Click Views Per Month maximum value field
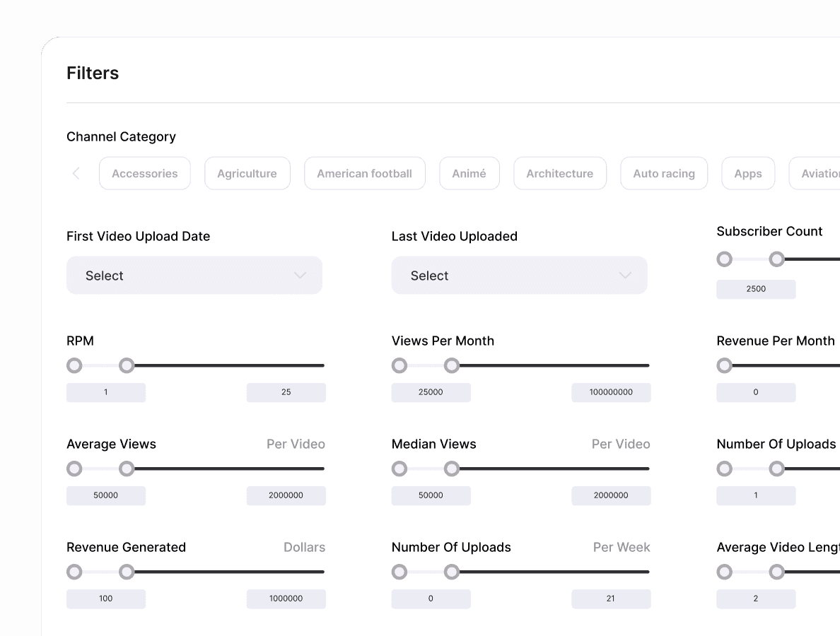Viewport: 840px width, 636px height. 611,392
